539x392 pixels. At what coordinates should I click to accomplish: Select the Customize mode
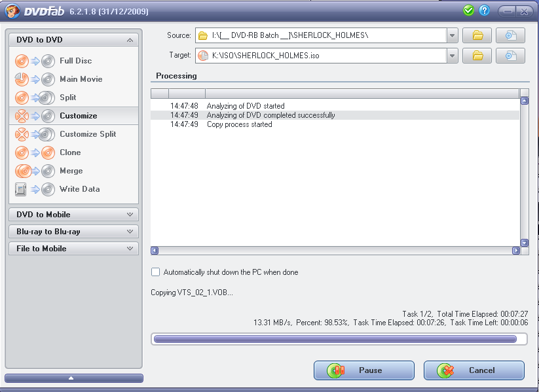(x=74, y=116)
